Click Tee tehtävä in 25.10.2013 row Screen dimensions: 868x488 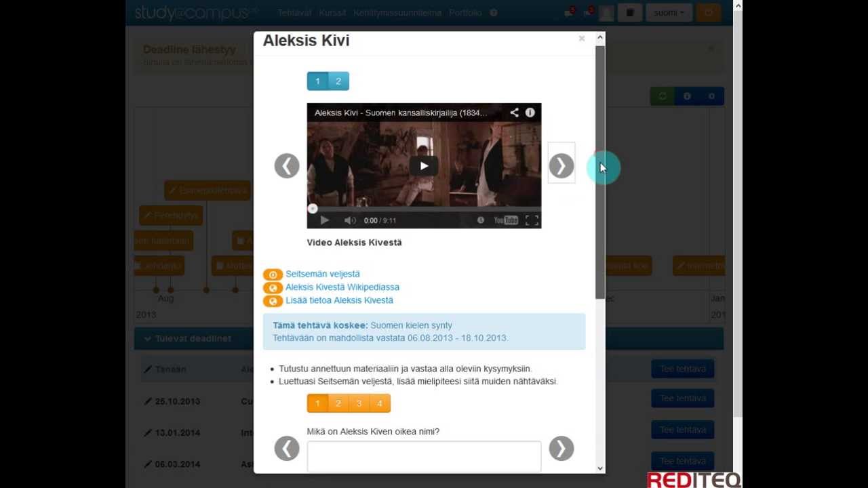pyautogui.click(x=682, y=398)
